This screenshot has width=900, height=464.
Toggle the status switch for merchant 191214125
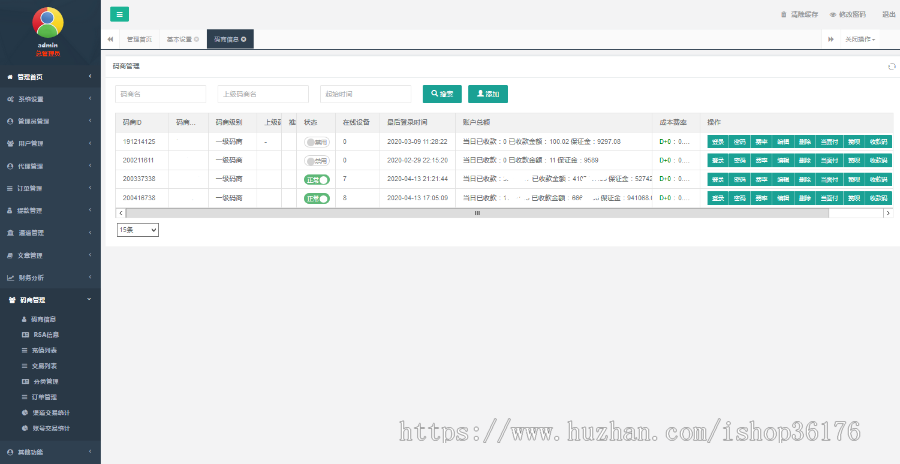(x=317, y=142)
